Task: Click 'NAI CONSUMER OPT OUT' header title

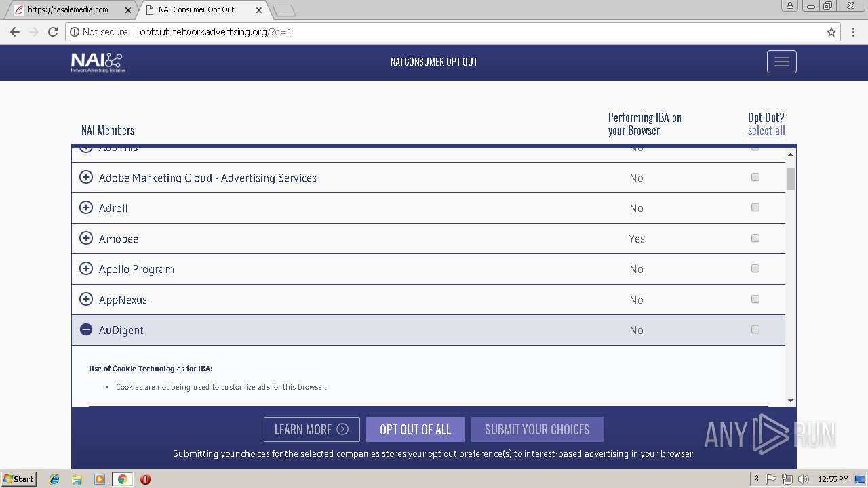Action: point(434,62)
